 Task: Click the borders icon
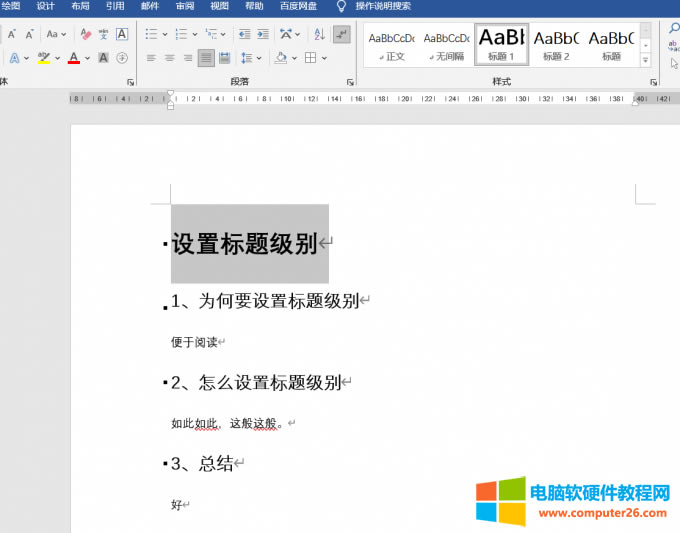[x=311, y=58]
